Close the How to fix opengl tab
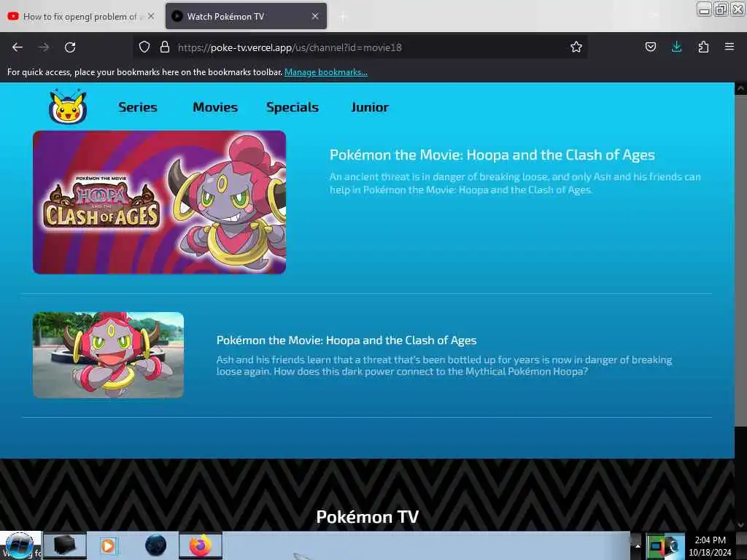Viewport: 747px width, 560px height. tap(151, 16)
